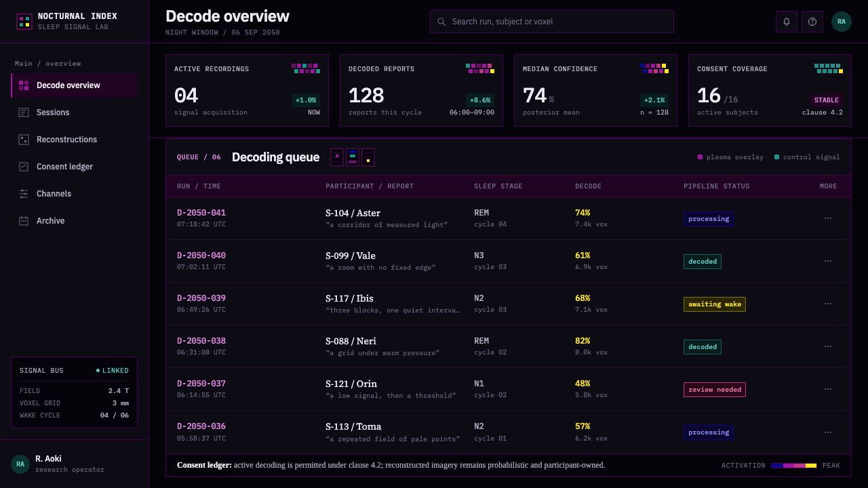Screen dimensions: 868x488
Task: Focus the search run, subject or voxel field
Action: pyautogui.click(x=552, y=22)
